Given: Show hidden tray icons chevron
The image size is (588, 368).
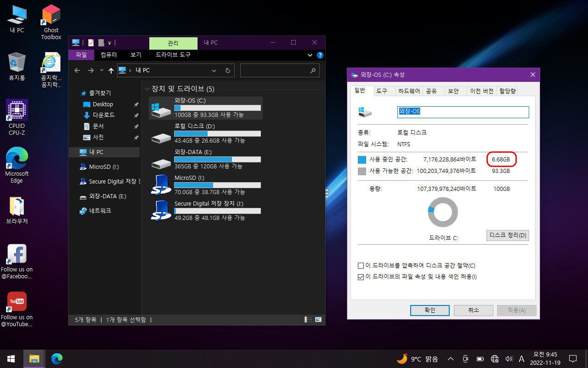Looking at the screenshot, I should (451, 359).
